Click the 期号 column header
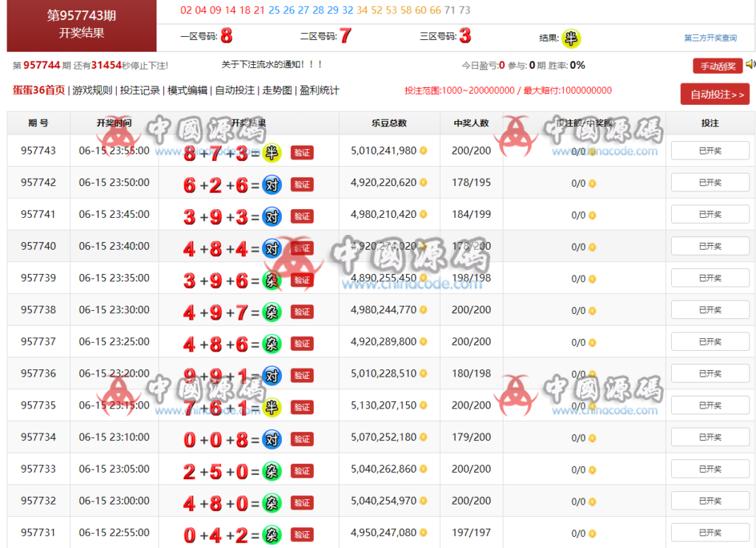 pos(38,123)
